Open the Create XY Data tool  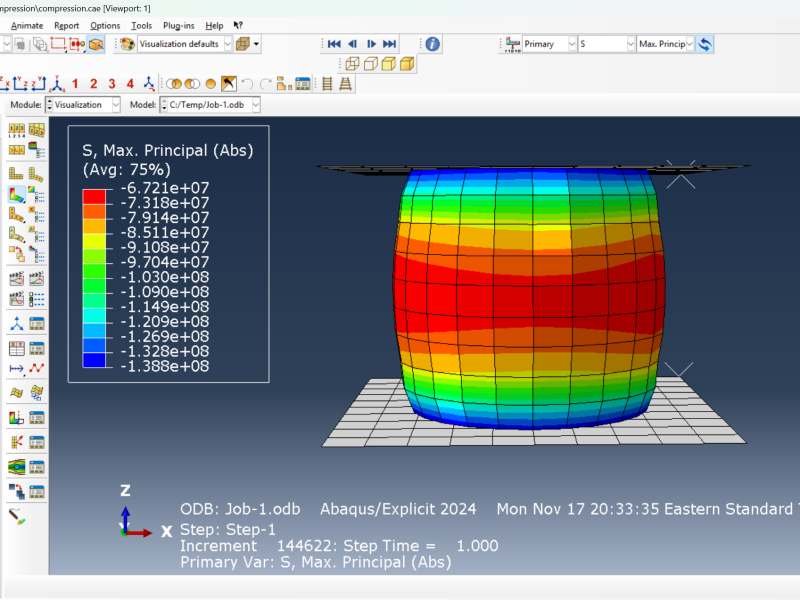tap(15, 348)
